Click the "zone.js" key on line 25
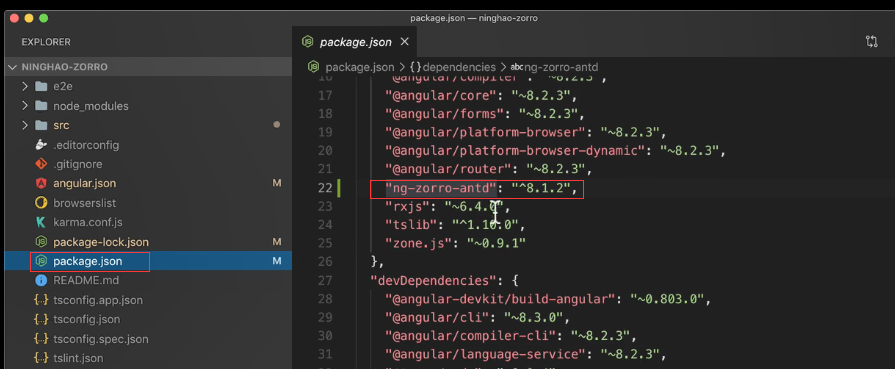 [x=418, y=243]
